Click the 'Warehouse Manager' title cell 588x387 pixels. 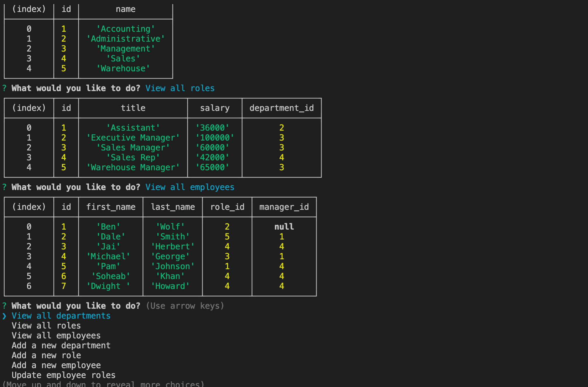click(x=133, y=167)
